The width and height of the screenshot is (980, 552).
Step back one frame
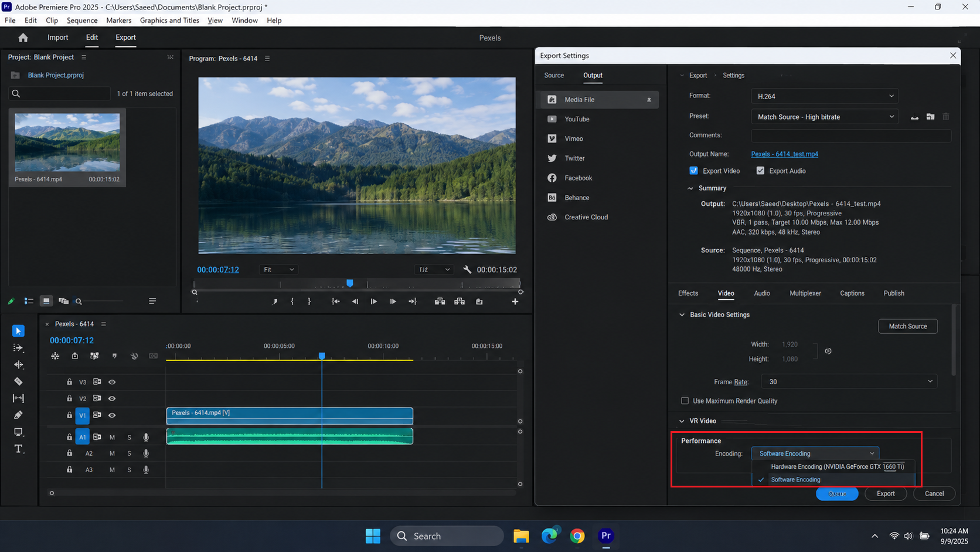coord(355,302)
